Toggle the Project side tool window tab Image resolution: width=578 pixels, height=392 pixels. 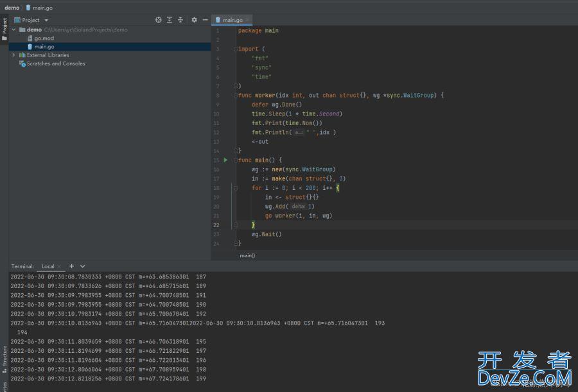(4, 30)
